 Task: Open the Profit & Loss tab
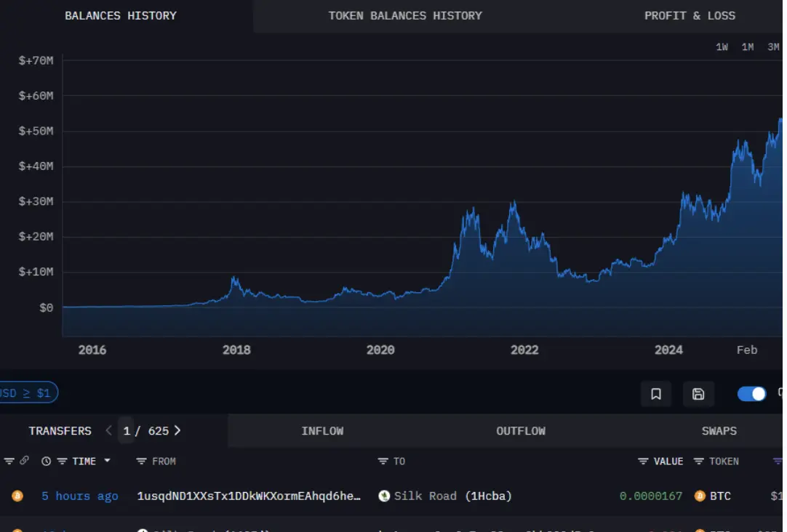point(689,15)
